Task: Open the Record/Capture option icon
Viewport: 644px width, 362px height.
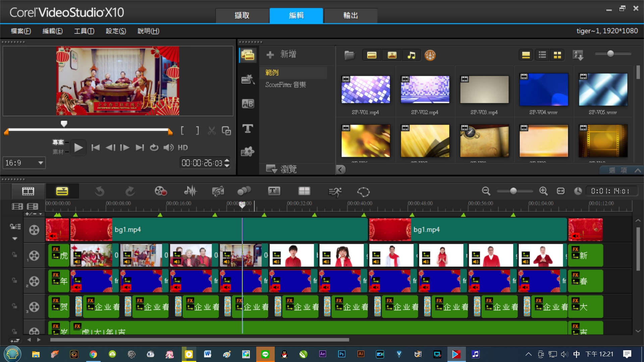Action: pyautogui.click(x=161, y=191)
